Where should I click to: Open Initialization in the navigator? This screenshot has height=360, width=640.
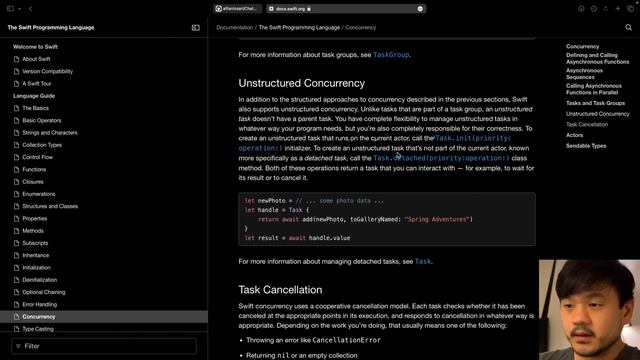tap(37, 268)
